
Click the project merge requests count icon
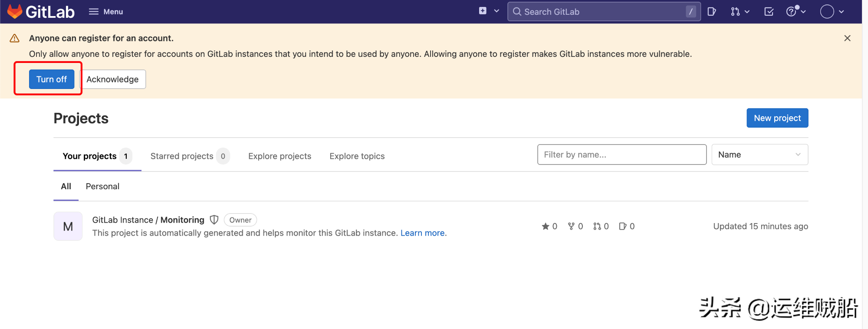597,226
